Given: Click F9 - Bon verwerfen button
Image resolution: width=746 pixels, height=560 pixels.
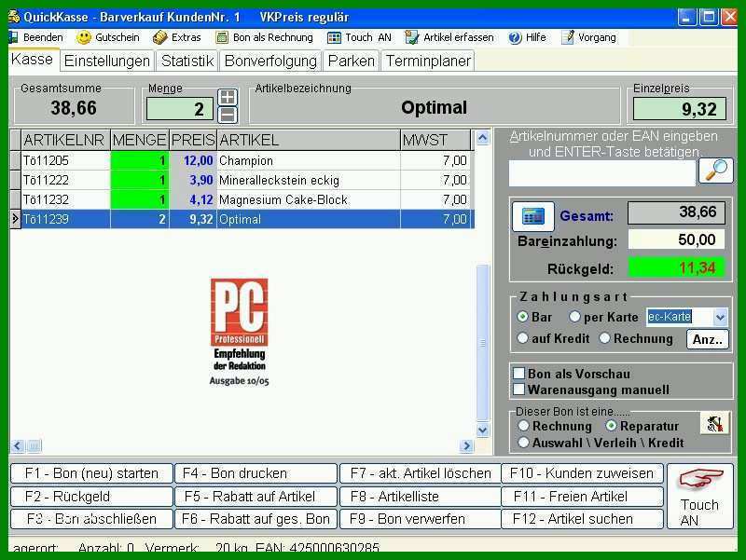Looking at the screenshot, I should pos(421,519).
